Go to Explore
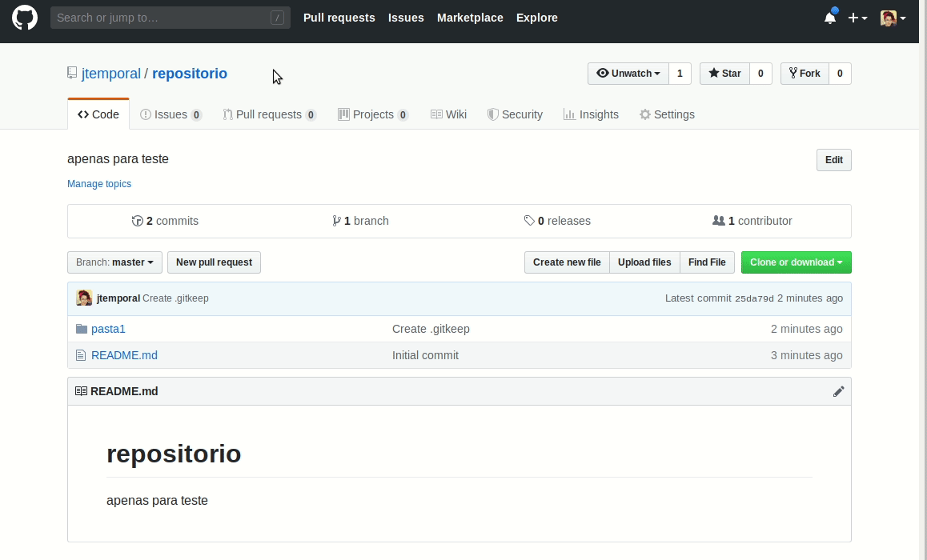This screenshot has width=927, height=560. [537, 18]
